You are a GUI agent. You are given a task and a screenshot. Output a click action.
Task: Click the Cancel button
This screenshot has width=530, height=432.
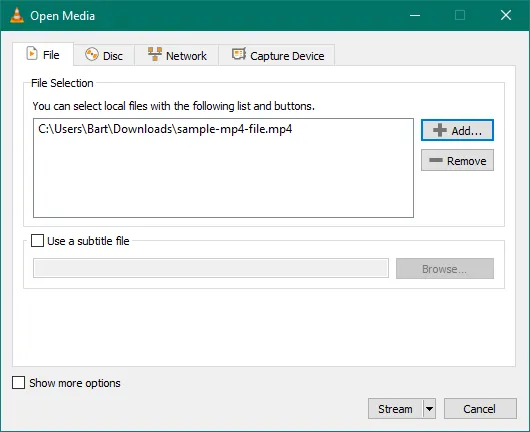480,409
